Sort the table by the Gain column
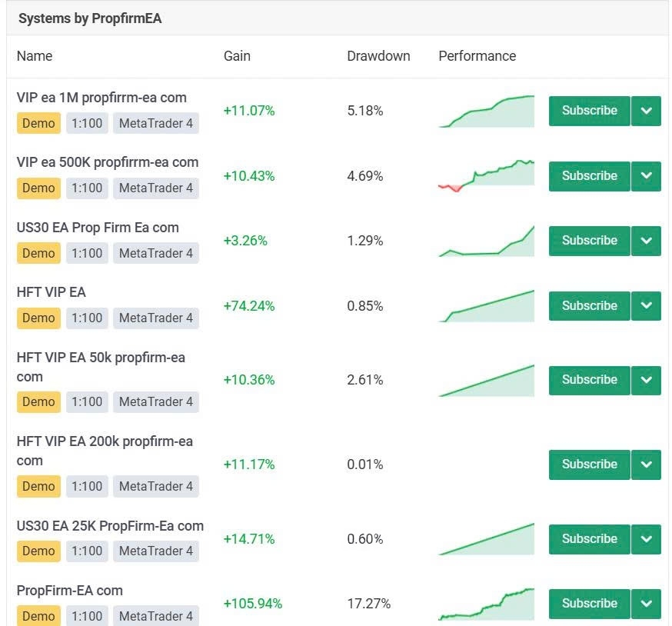 tap(236, 55)
